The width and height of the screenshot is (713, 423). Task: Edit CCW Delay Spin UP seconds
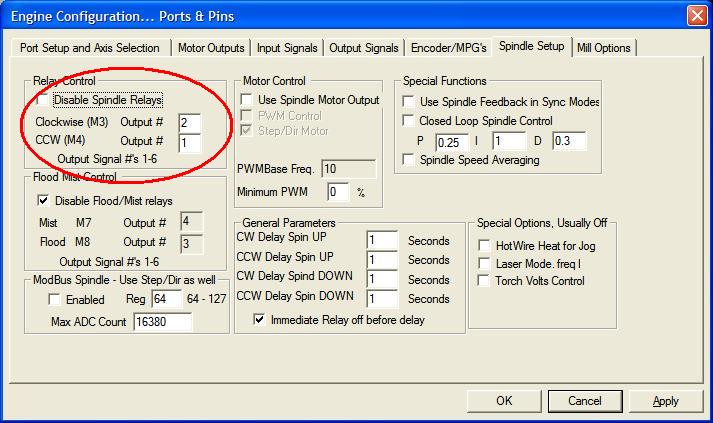(382, 259)
